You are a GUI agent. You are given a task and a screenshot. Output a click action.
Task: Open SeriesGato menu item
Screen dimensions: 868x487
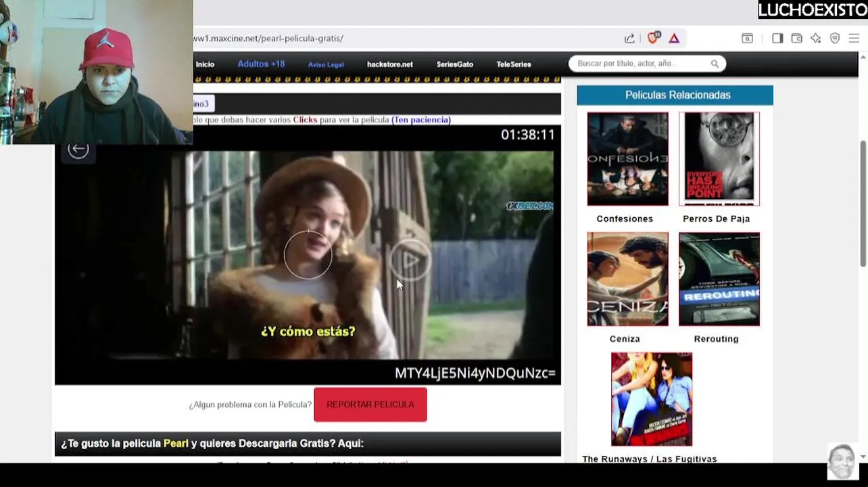coord(455,64)
